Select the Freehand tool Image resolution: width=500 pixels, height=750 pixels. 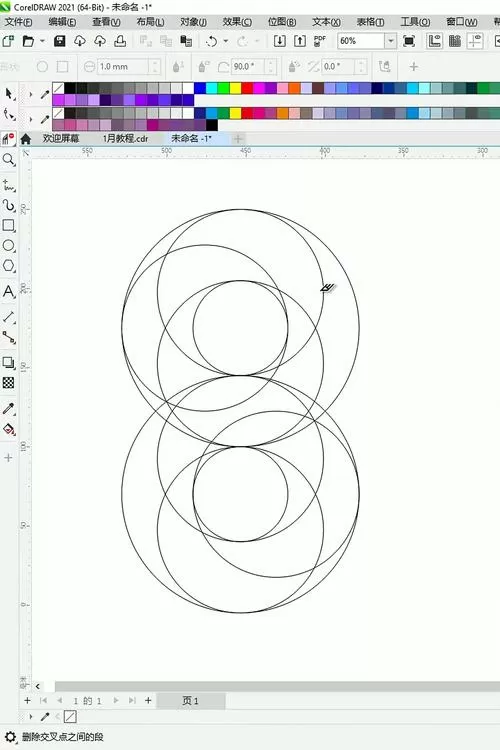tap(9, 185)
